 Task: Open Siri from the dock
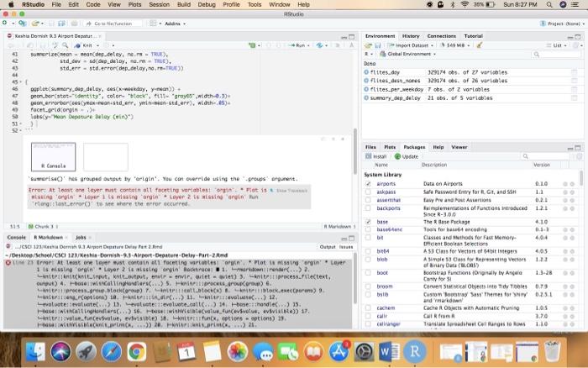[x=60, y=352]
